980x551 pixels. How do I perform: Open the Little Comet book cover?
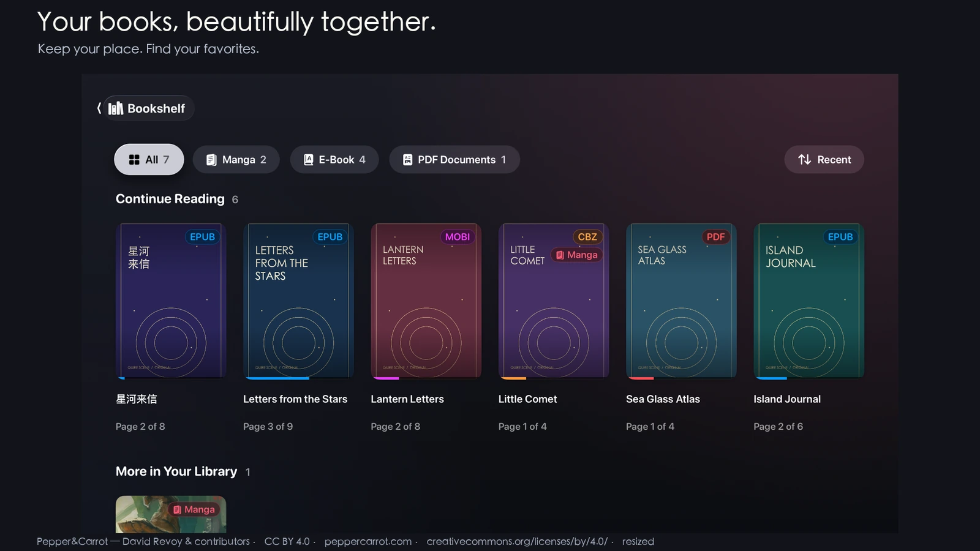pyautogui.click(x=554, y=301)
